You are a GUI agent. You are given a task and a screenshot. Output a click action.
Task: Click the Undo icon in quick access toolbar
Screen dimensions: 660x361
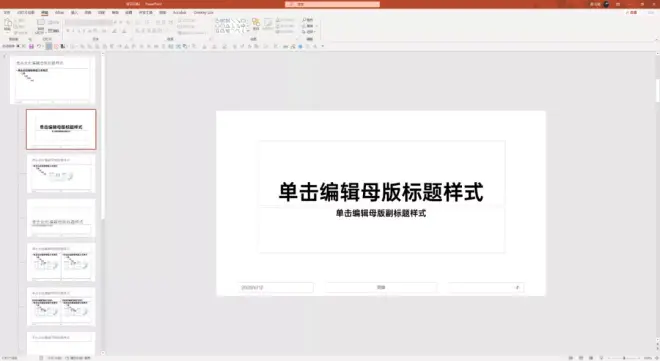click(39, 46)
